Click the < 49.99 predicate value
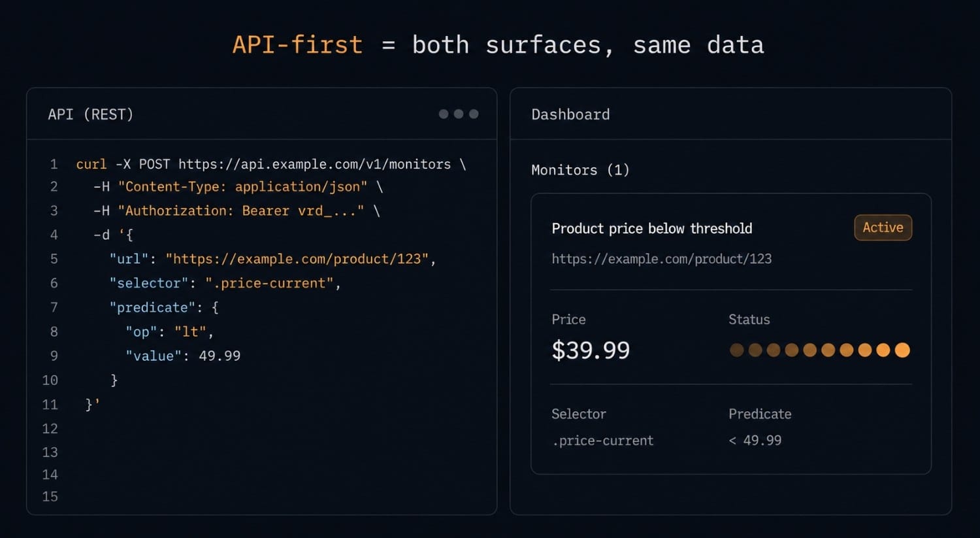Viewport: 980px width, 538px height. click(x=755, y=441)
